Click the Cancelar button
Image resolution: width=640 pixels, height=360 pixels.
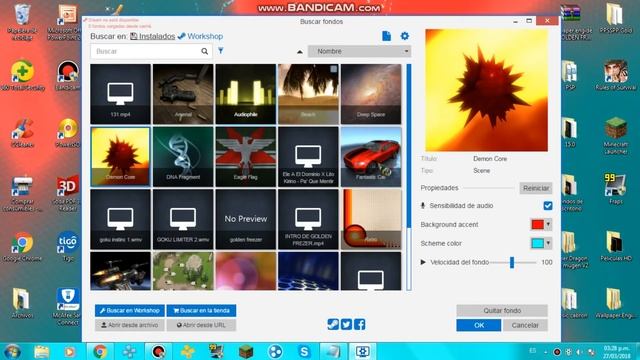tap(525, 325)
